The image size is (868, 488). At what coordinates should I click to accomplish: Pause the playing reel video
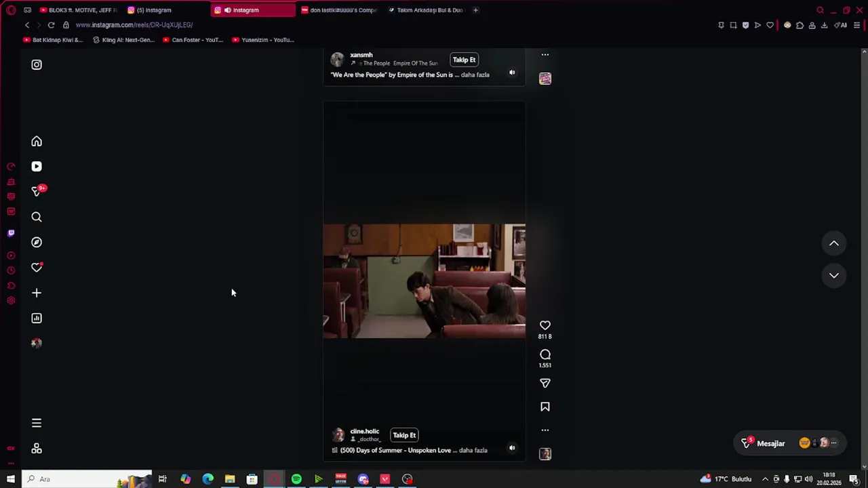point(424,281)
